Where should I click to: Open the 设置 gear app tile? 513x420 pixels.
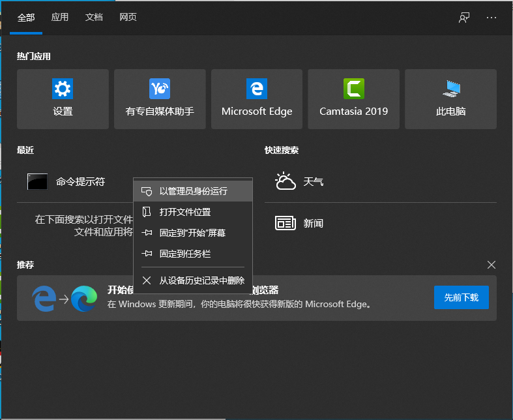coord(63,99)
